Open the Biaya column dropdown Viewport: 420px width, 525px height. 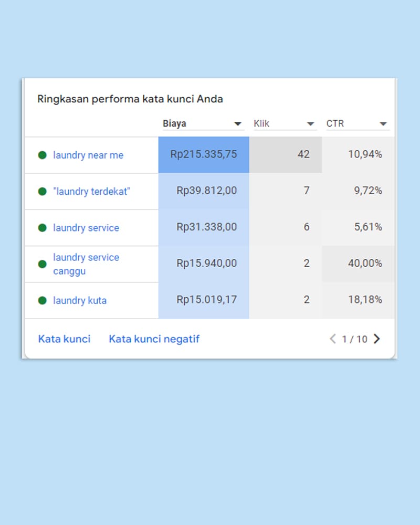click(238, 124)
